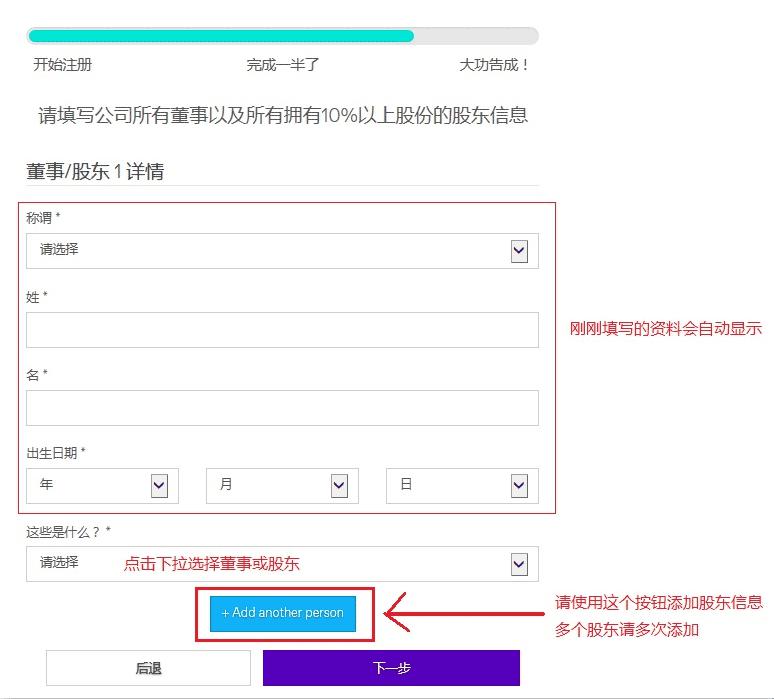Go back with the 后退 button
Viewport: 774px width, 699px height.
click(x=148, y=668)
